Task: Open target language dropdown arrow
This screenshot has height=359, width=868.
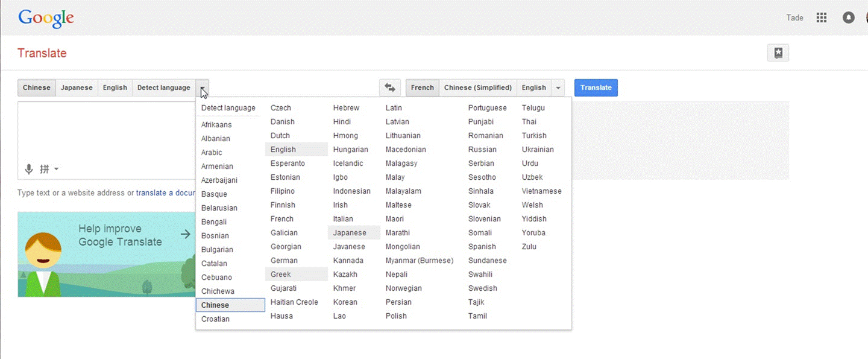Action: coord(558,87)
